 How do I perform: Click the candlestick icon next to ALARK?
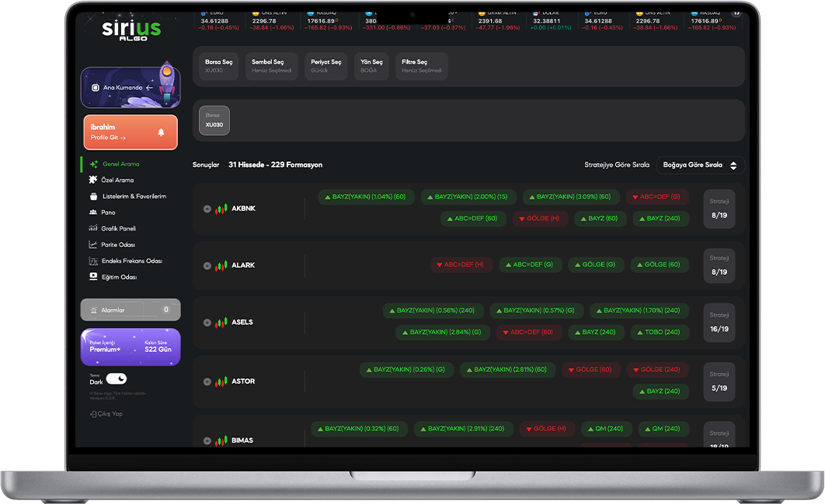(221, 266)
